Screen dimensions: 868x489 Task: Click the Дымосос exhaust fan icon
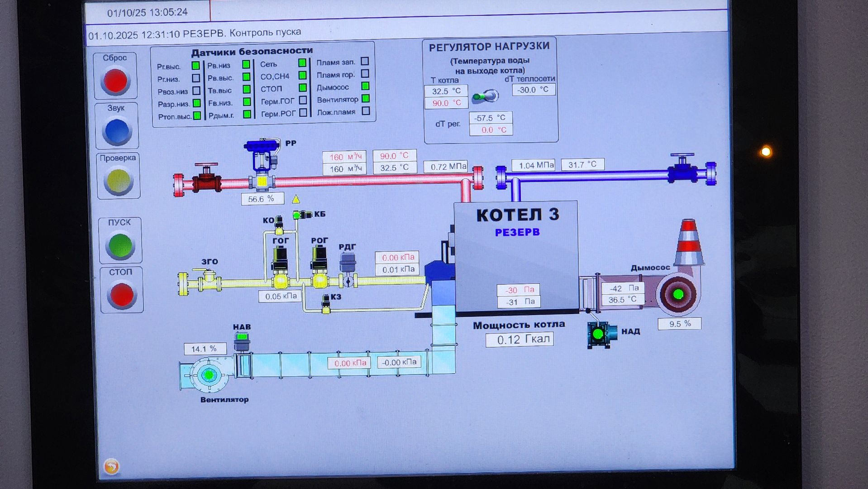[x=677, y=294]
